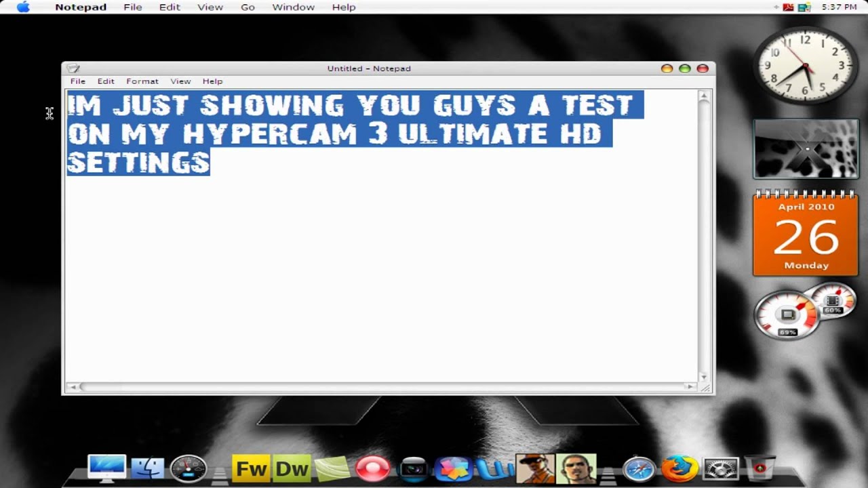Click the horizontal scrollbar left arrow
868x488 pixels.
tap(73, 387)
